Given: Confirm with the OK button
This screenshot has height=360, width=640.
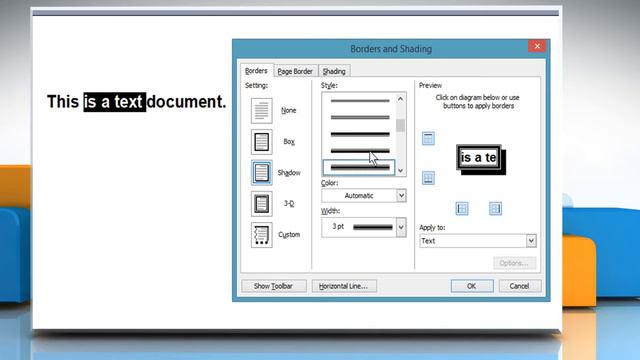Looking at the screenshot, I should point(472,286).
